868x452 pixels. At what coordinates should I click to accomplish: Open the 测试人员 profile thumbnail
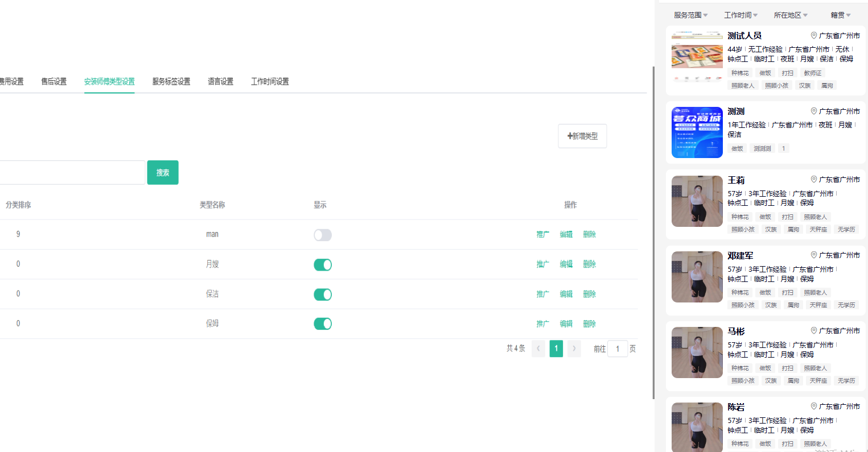tap(697, 57)
